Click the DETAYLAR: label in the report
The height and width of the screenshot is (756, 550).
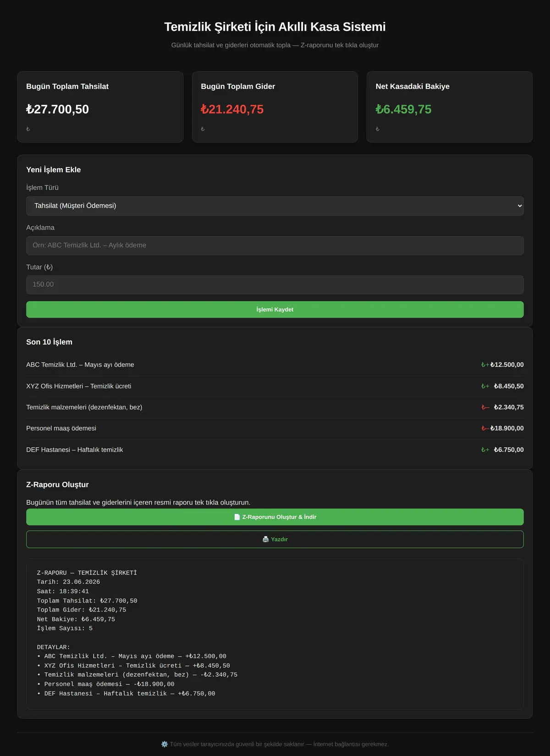coord(54,647)
